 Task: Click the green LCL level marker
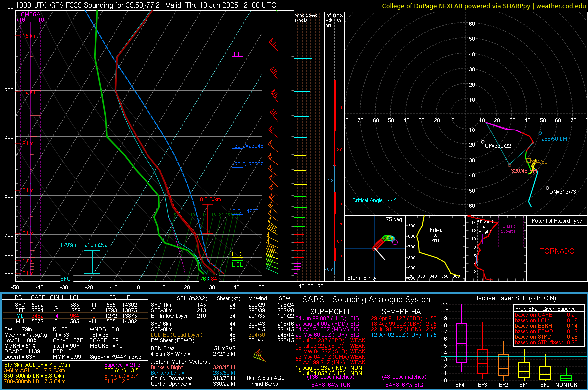tap(237, 264)
